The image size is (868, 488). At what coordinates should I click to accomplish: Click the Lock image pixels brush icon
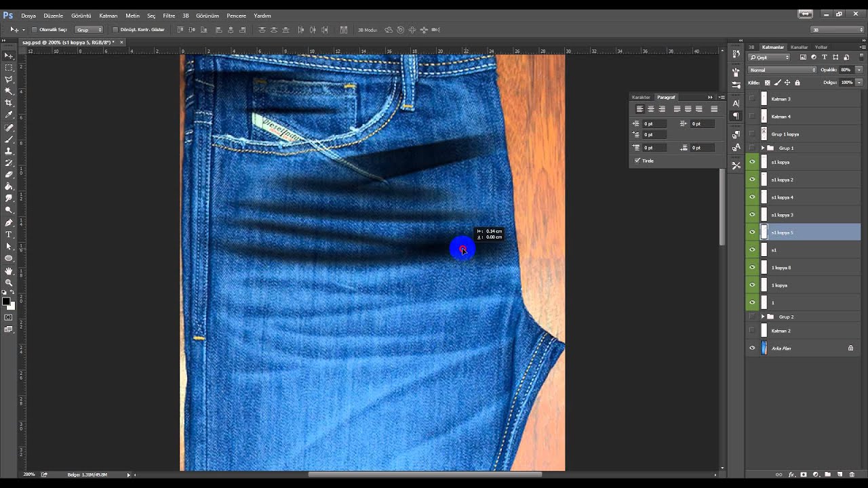pyautogui.click(x=778, y=83)
